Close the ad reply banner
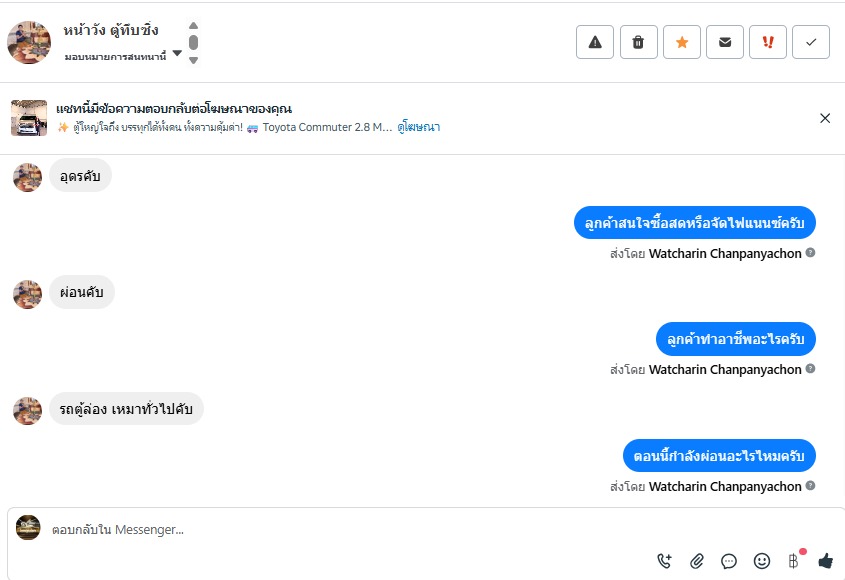845x580 pixels. 825,118
